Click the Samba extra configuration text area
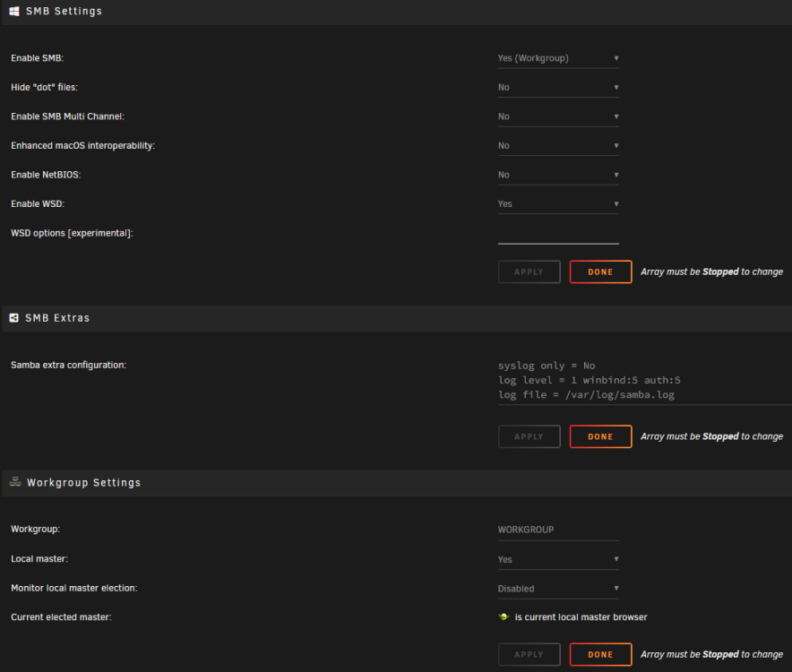 644,381
